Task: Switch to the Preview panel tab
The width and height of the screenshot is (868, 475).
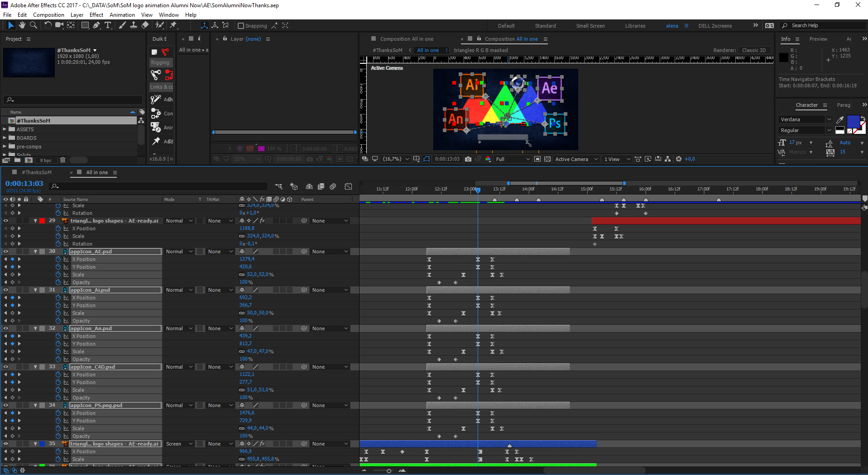Action: [818, 39]
